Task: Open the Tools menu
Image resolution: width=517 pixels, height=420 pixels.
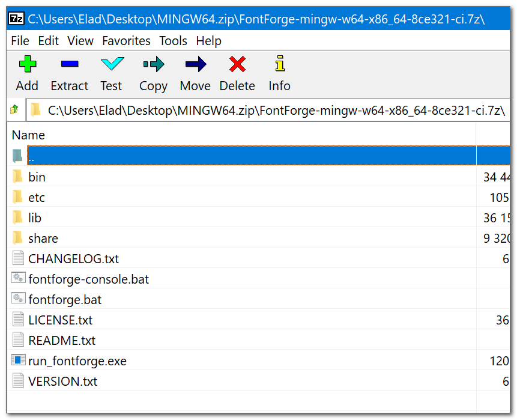Action: pyautogui.click(x=173, y=41)
